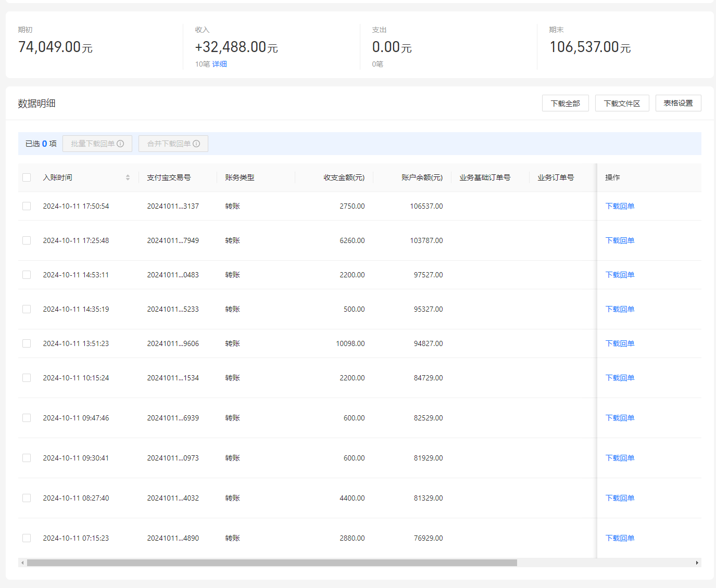Click the 转账 type in the 17:50:54 row
Viewport: 716px width, 588px height.
[232, 206]
